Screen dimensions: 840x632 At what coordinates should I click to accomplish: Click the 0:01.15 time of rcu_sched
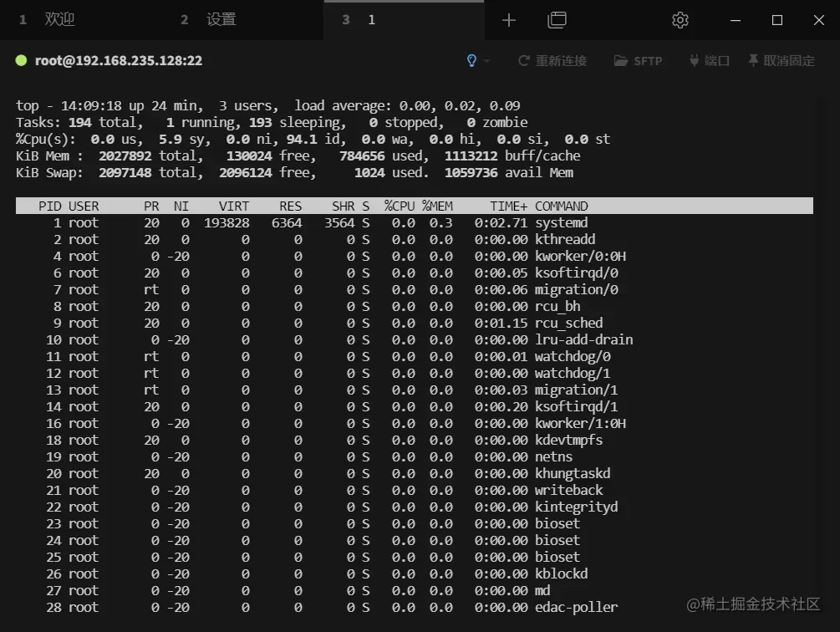pyautogui.click(x=501, y=323)
